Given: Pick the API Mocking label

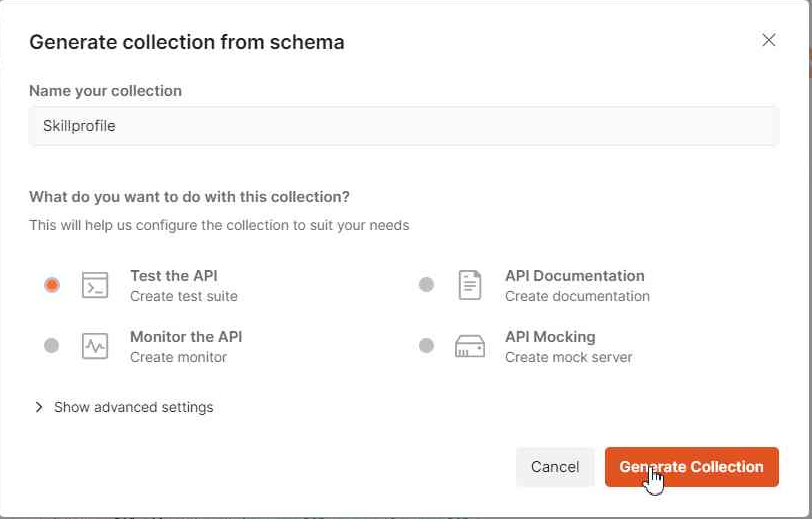Looking at the screenshot, I should click(550, 337).
